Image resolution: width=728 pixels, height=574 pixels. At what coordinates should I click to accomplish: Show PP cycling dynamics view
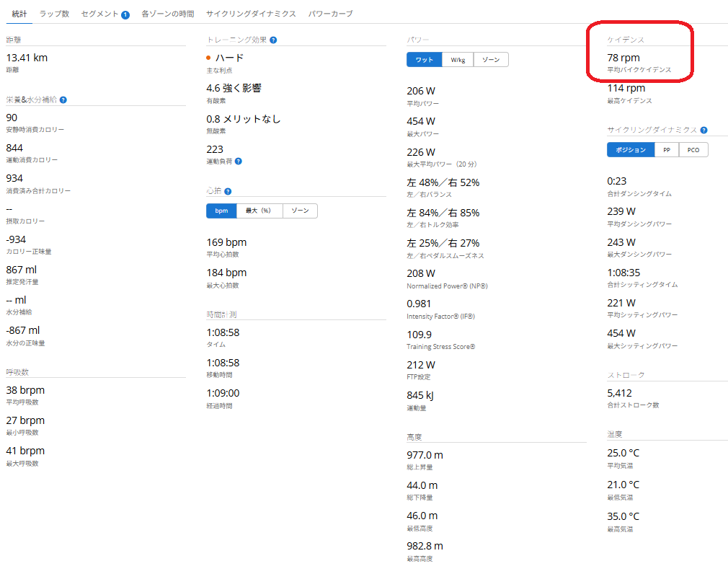pyautogui.click(x=667, y=150)
